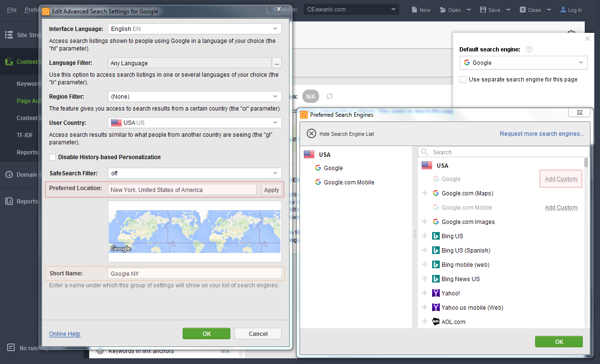Select Reports under the Content section
The width and height of the screenshot is (600, 364).
[x=27, y=152]
